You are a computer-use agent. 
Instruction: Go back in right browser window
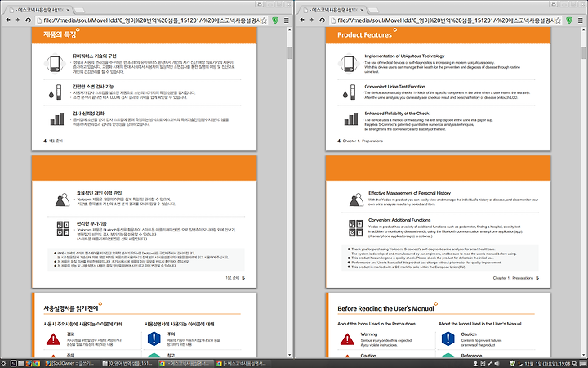tap(301, 20)
